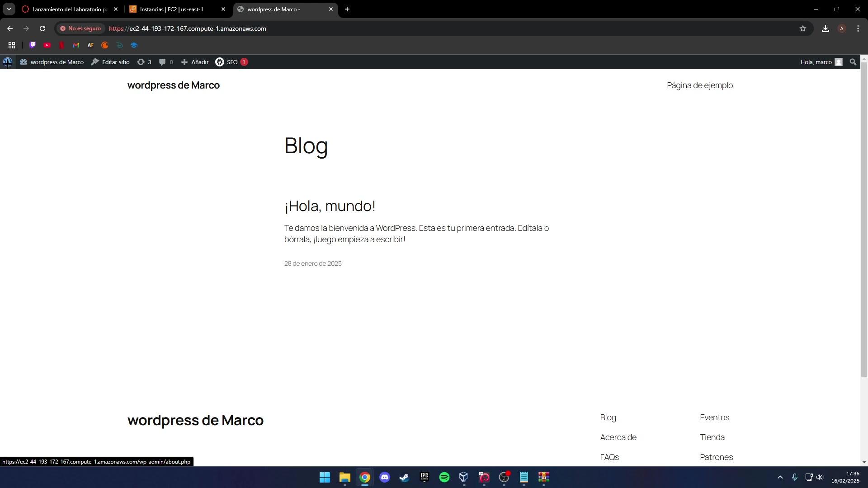Screen dimensions: 868x488
Task: Click the admin bar search magnifier
Action: [x=853, y=62]
